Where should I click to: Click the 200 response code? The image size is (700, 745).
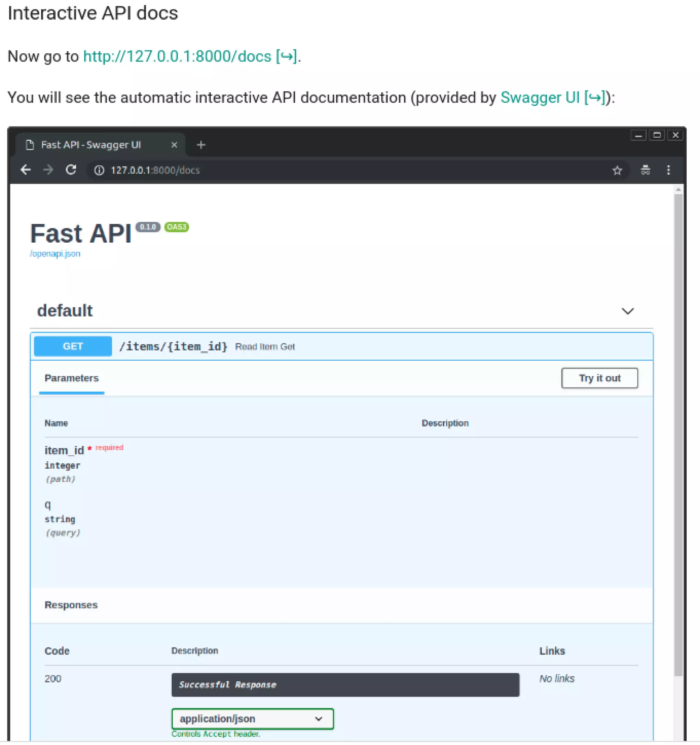(x=53, y=678)
